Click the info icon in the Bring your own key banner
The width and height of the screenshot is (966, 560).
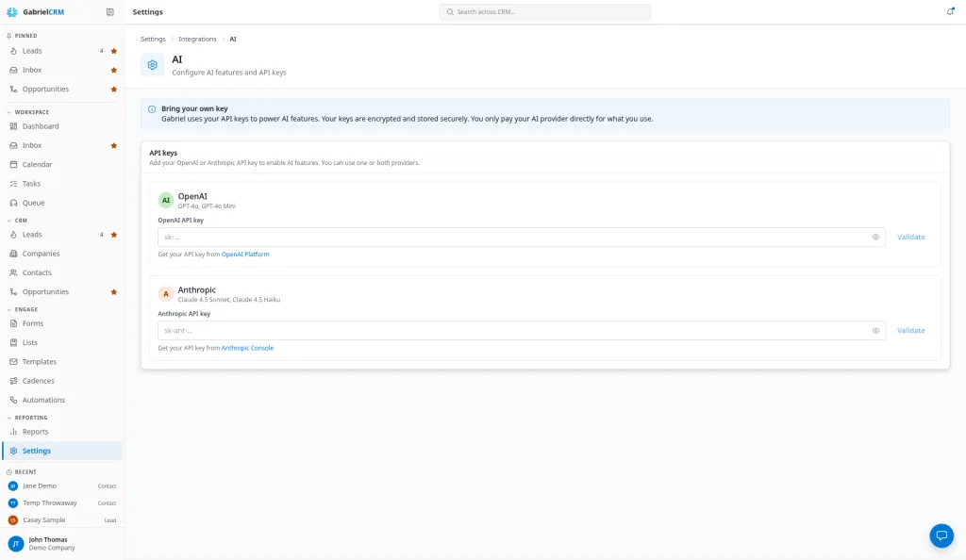[152, 109]
